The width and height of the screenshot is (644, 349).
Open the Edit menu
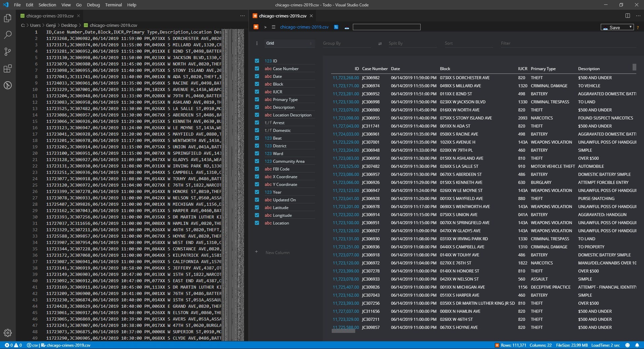[x=30, y=5]
